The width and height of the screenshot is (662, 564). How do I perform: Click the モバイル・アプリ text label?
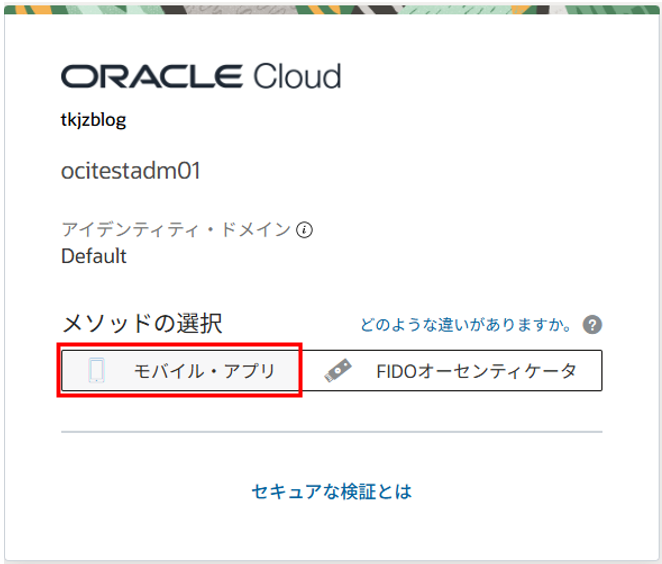click(204, 371)
